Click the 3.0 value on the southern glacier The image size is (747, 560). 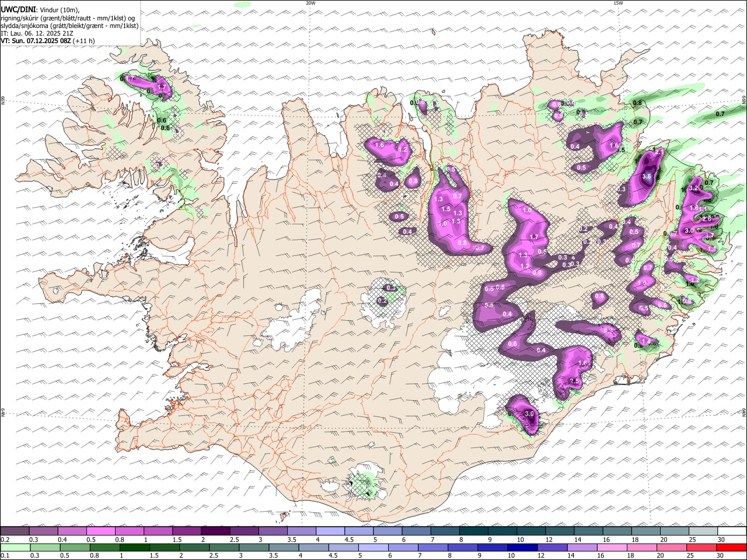[x=529, y=414]
